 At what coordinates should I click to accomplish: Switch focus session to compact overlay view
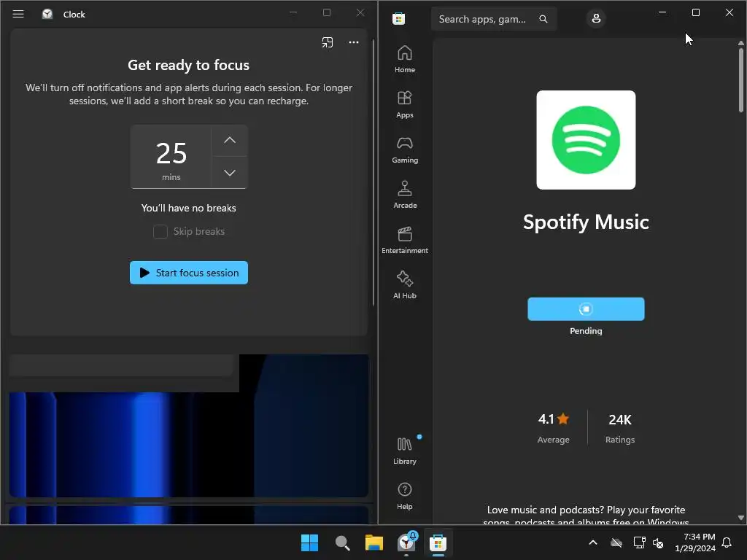point(328,42)
